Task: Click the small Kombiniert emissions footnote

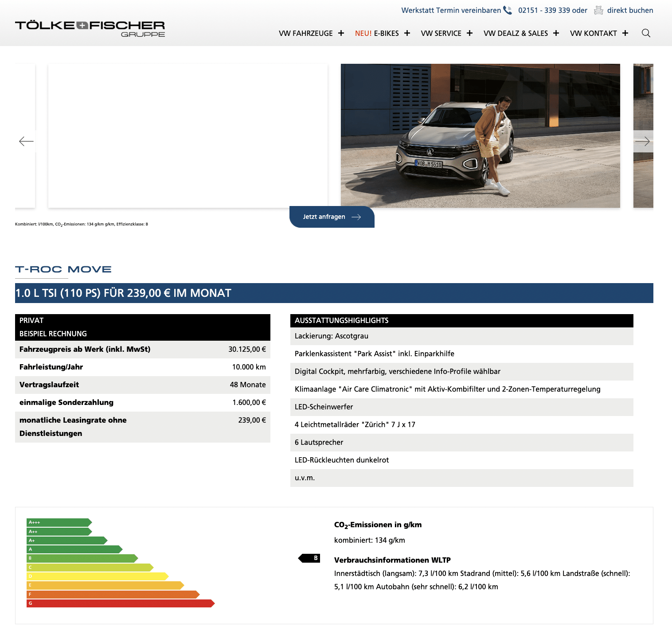Action: click(x=82, y=224)
